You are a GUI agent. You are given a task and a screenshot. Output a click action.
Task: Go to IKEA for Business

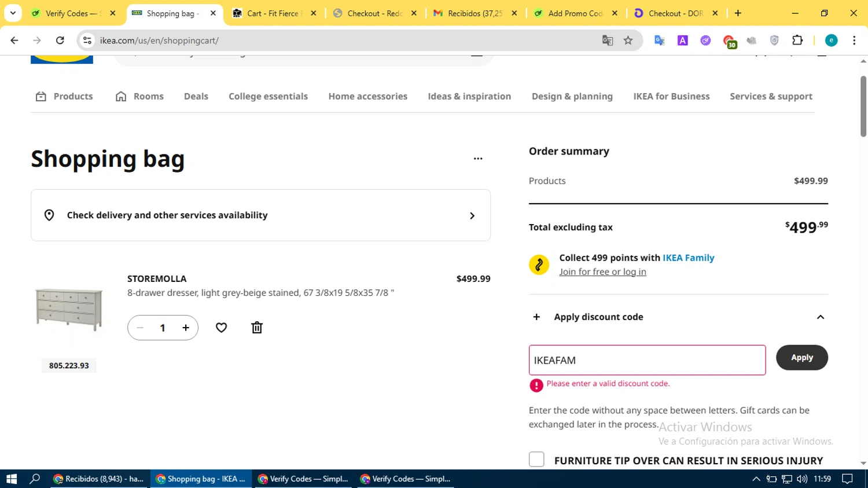671,96
